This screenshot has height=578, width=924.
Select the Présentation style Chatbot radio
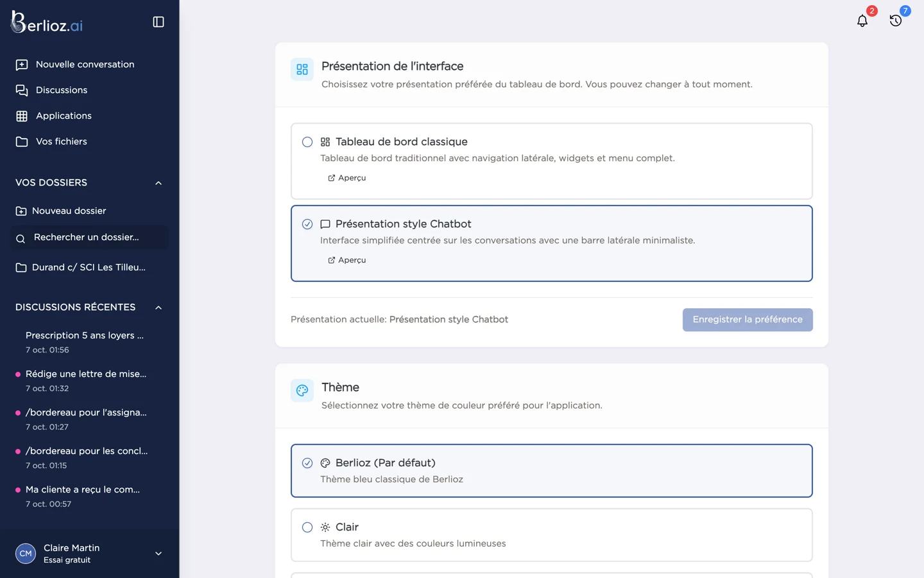(307, 224)
